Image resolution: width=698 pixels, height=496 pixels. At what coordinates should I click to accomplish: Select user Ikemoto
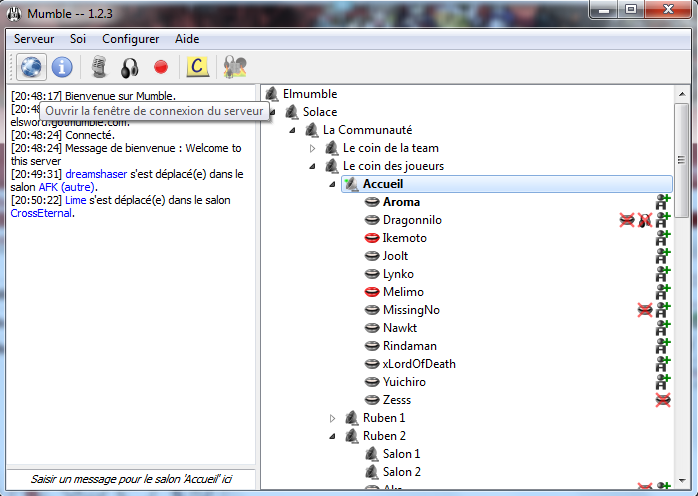coord(405,238)
